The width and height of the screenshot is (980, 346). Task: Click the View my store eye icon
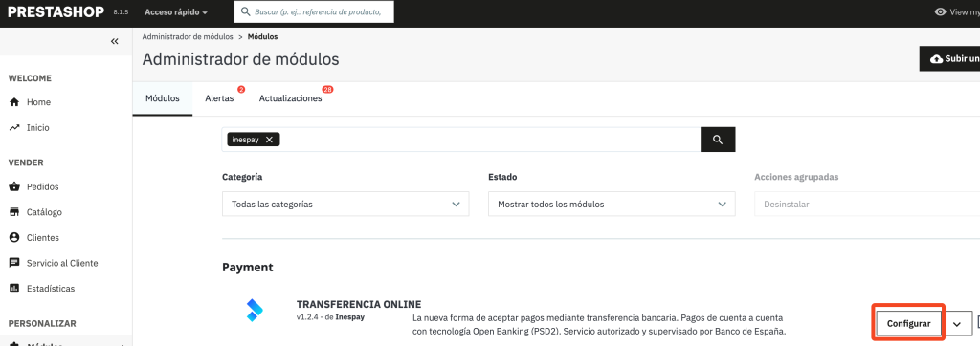pyautogui.click(x=940, y=11)
